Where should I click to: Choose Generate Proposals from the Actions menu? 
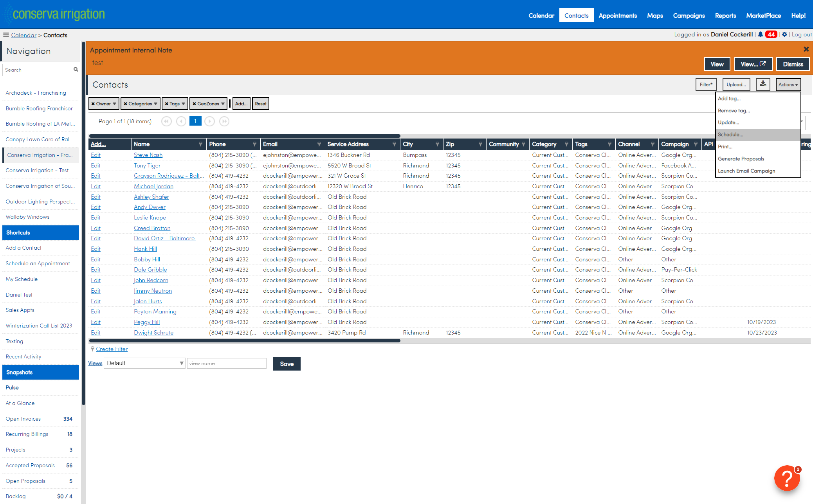[x=758, y=159]
